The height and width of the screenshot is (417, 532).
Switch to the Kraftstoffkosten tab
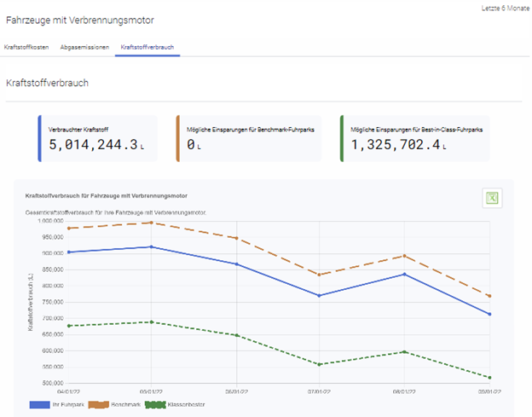click(x=26, y=48)
